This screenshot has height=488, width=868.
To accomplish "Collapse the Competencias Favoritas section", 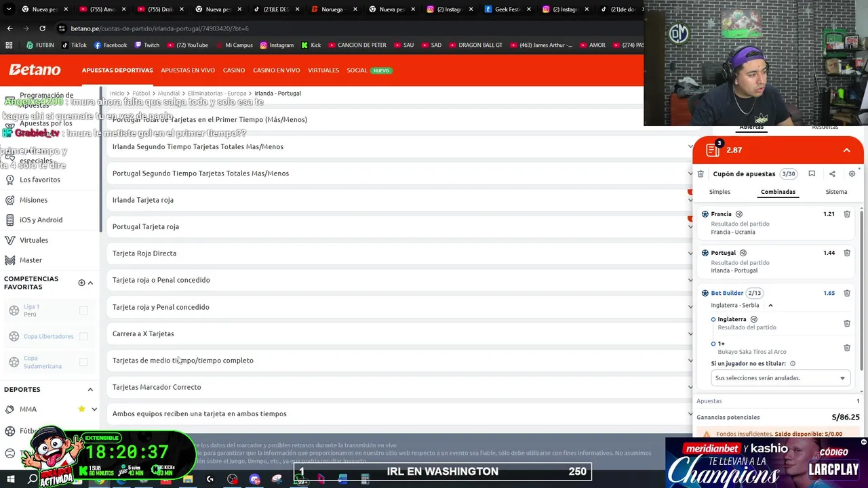I will point(90,283).
